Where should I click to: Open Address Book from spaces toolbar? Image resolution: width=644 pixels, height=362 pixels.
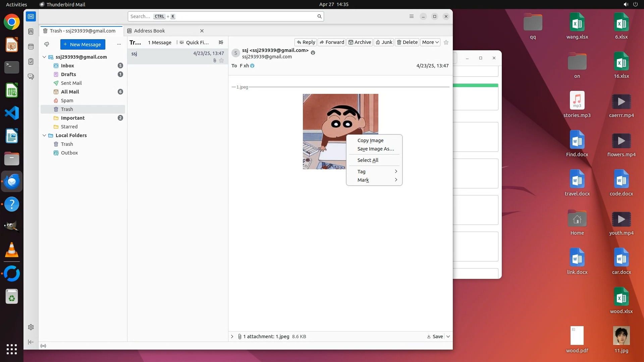(31, 32)
